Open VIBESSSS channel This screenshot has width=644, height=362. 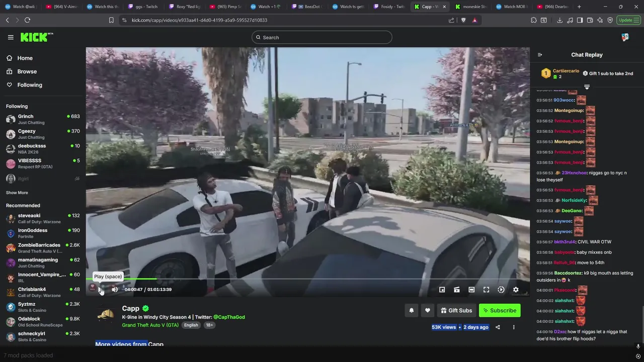[x=43, y=163]
